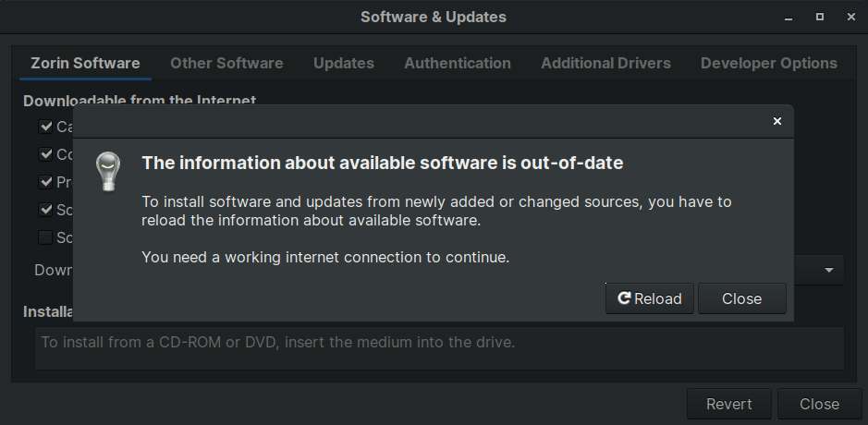Open the Other Software tab
Viewport: 868px width, 425px height.
tap(226, 63)
